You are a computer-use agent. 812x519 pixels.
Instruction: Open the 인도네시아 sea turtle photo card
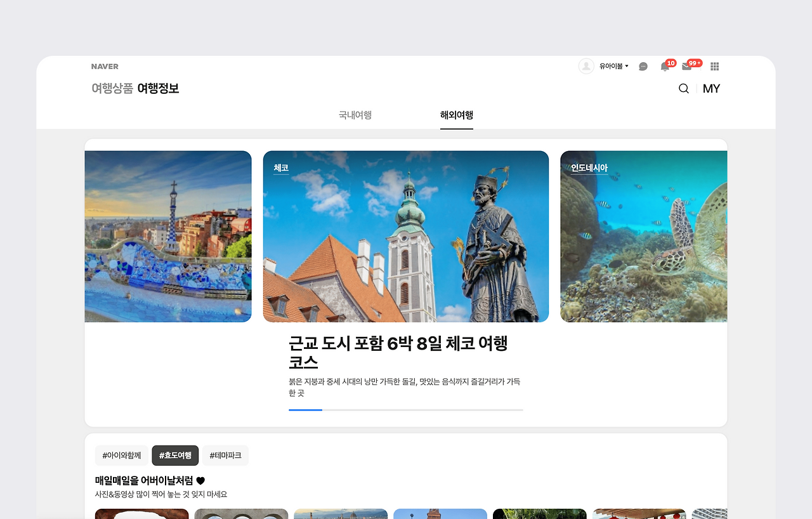click(644, 237)
